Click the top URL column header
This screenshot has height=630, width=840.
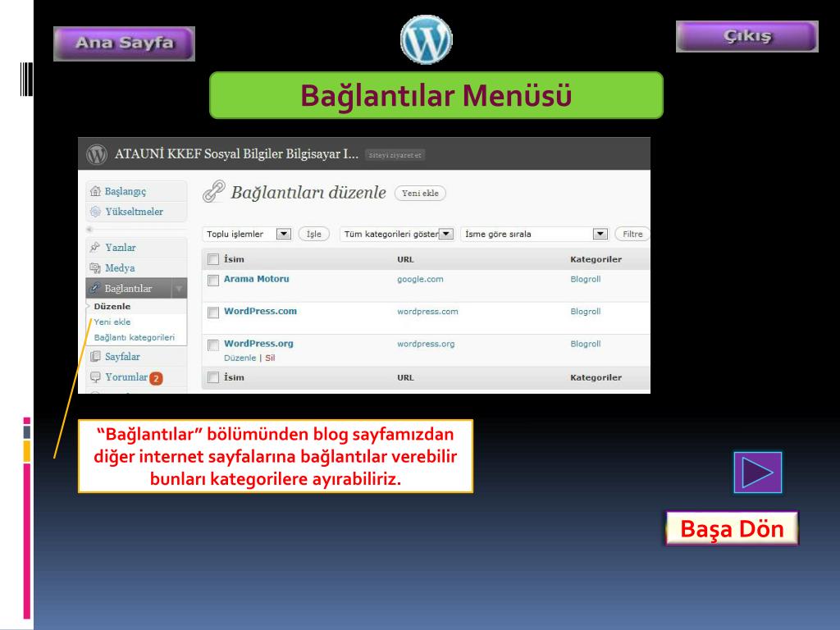coord(405,260)
